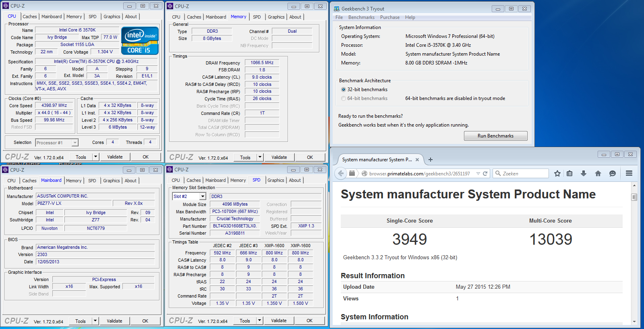Click the CAS# Latency 9.0 clocks value

coord(262,77)
